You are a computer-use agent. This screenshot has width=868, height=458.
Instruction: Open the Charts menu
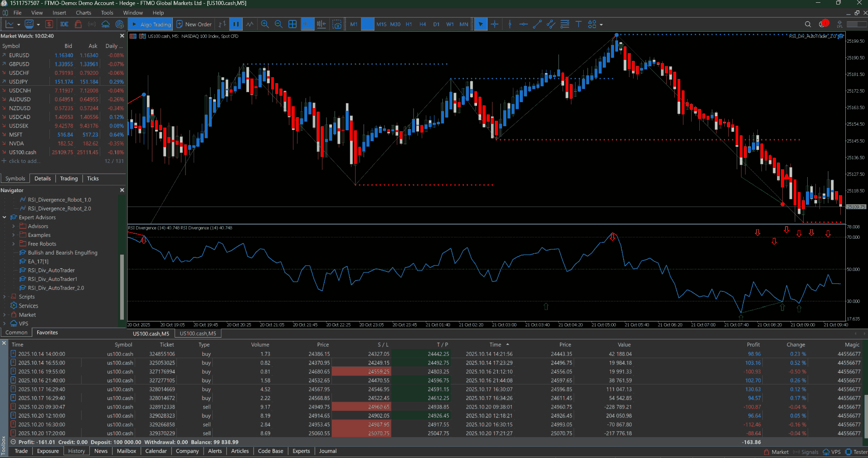click(x=83, y=13)
